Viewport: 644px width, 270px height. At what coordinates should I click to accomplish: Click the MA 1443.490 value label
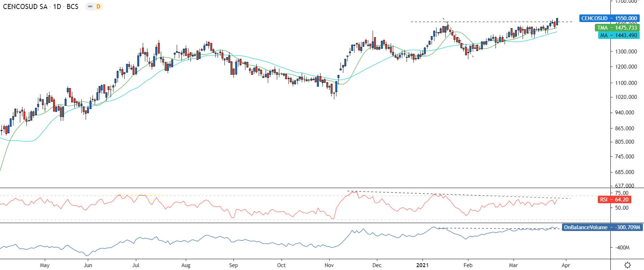[x=619, y=35]
